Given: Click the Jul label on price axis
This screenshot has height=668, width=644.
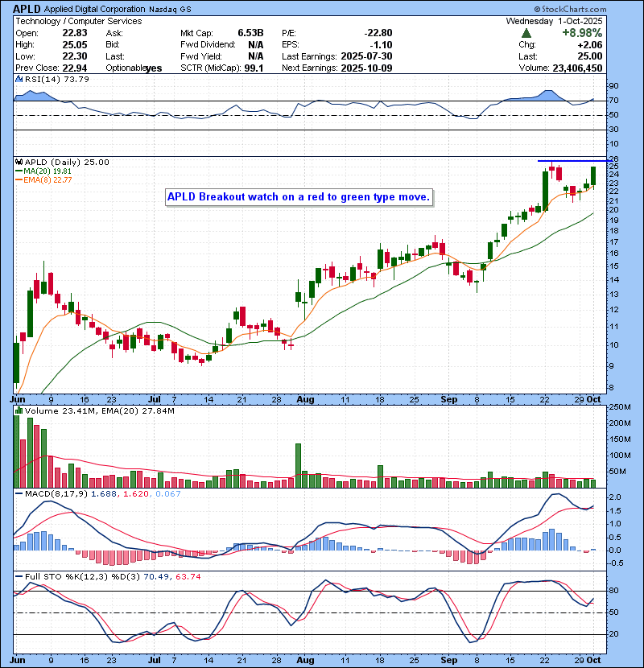Looking at the screenshot, I should coord(155,400).
